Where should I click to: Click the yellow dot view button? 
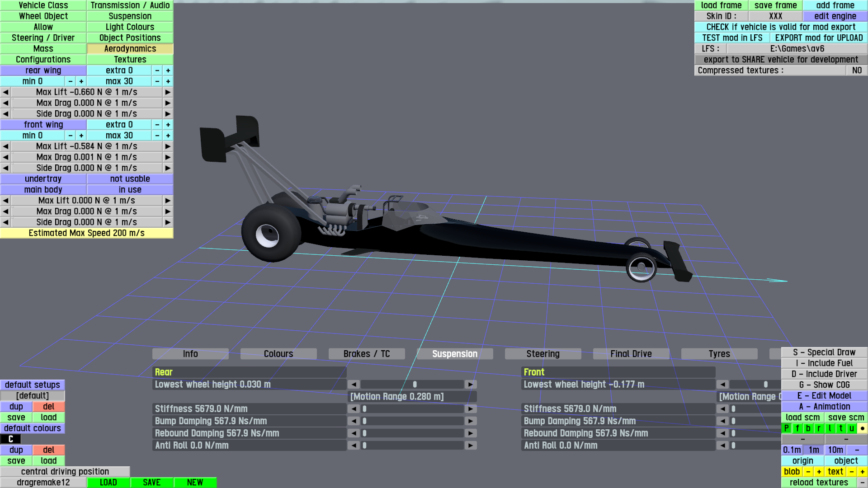[862, 428]
